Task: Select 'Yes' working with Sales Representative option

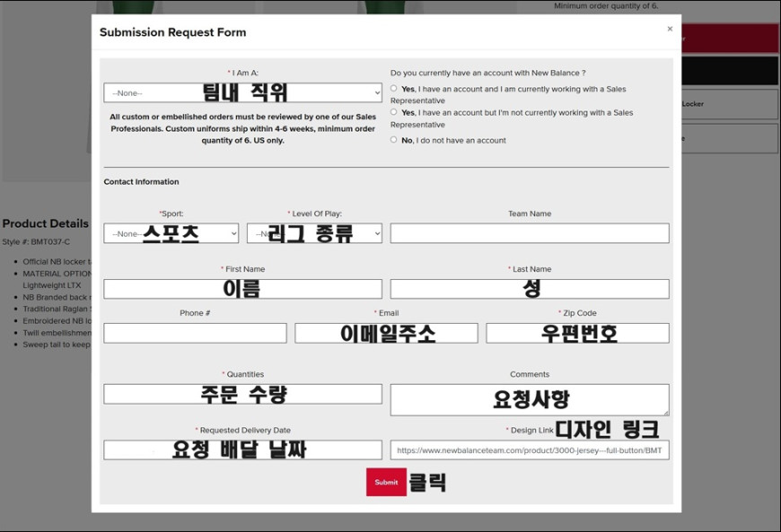Action: [393, 89]
